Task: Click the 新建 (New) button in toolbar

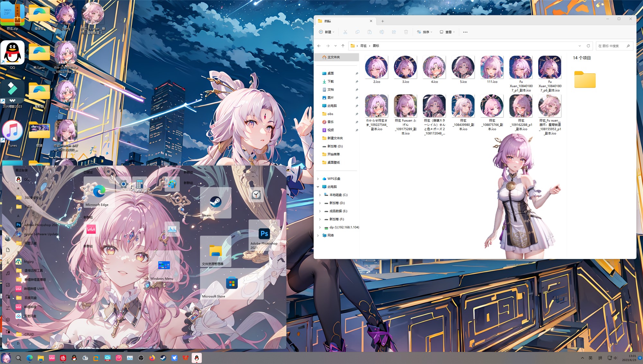Action: [327, 32]
